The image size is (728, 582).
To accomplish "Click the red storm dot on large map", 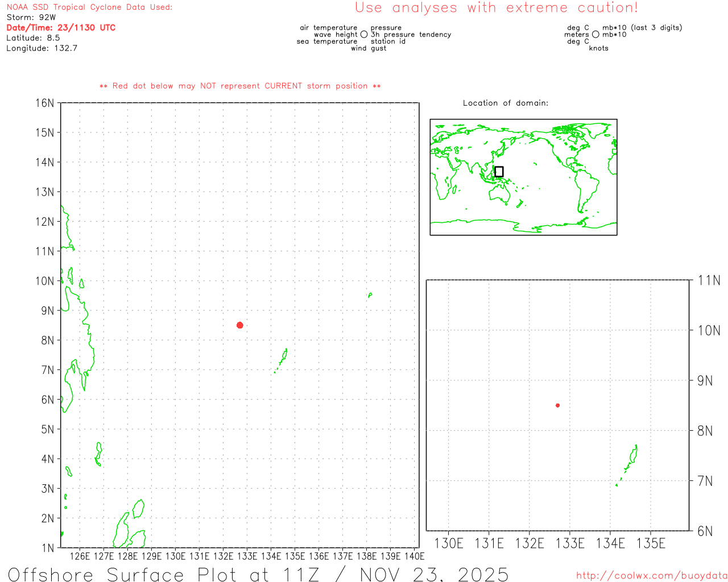I will (240, 325).
